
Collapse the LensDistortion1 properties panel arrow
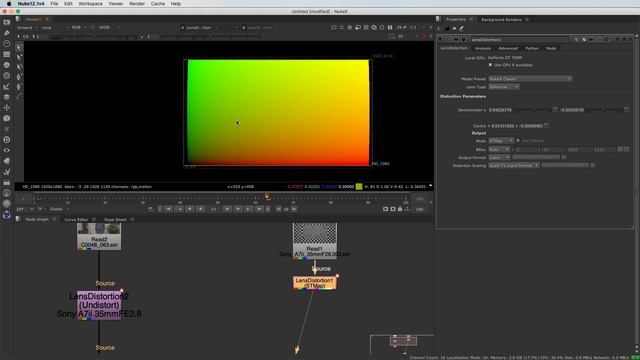tap(440, 40)
